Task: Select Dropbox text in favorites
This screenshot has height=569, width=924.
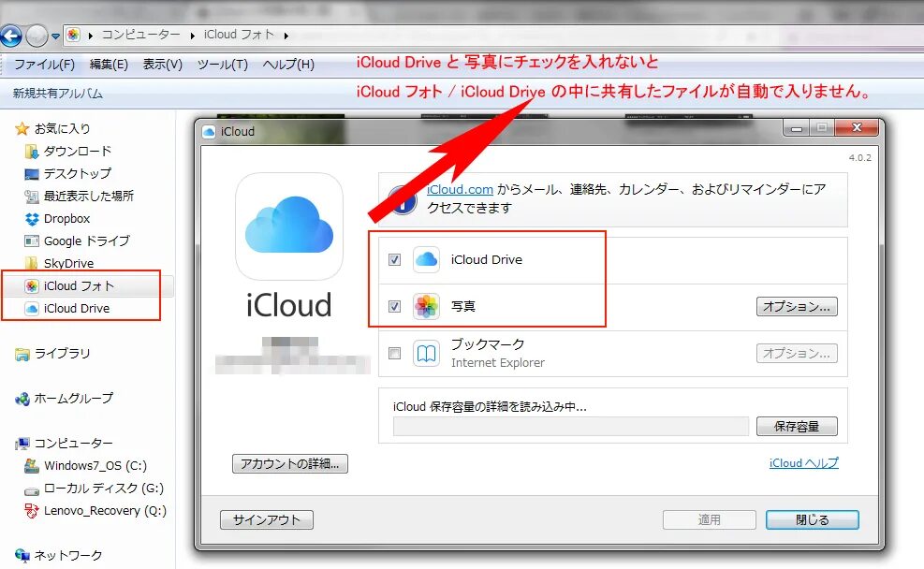Action: [x=66, y=219]
